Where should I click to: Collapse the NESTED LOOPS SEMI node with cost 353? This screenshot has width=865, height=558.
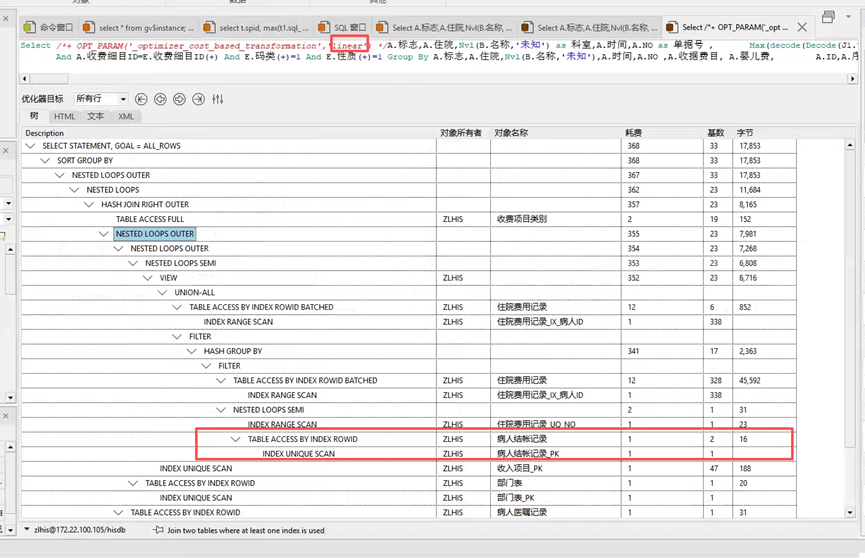click(133, 263)
